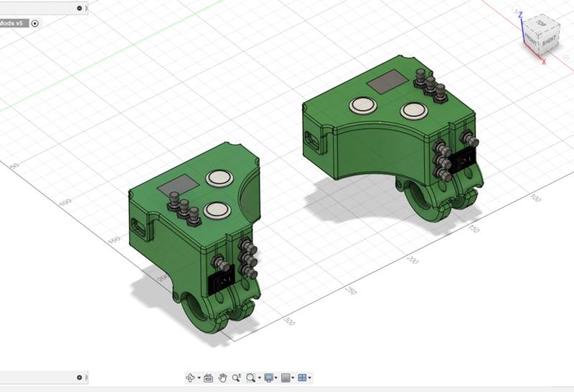The width and height of the screenshot is (574, 392).
Task: Select the Zoom tool with plus-minus
Action: 236,378
